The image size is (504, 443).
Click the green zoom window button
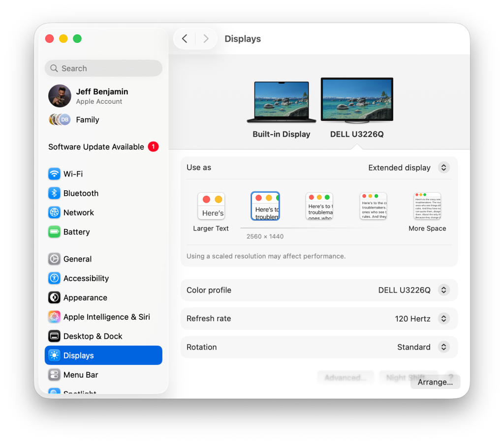(x=77, y=39)
